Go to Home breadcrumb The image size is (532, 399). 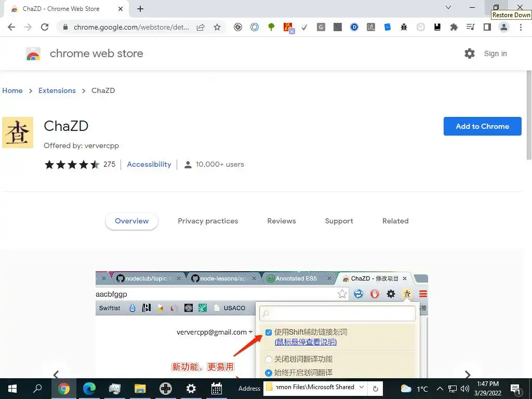[x=12, y=90]
